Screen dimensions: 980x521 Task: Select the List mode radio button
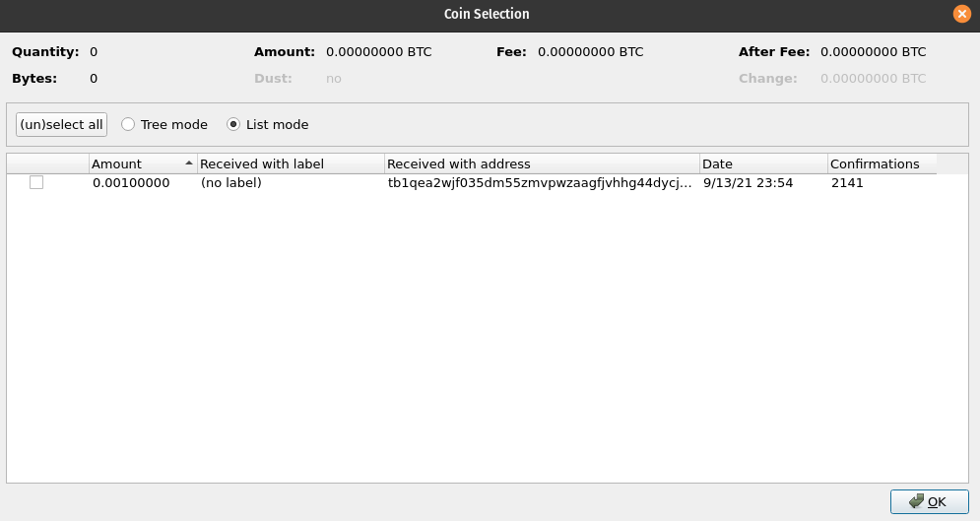click(233, 125)
